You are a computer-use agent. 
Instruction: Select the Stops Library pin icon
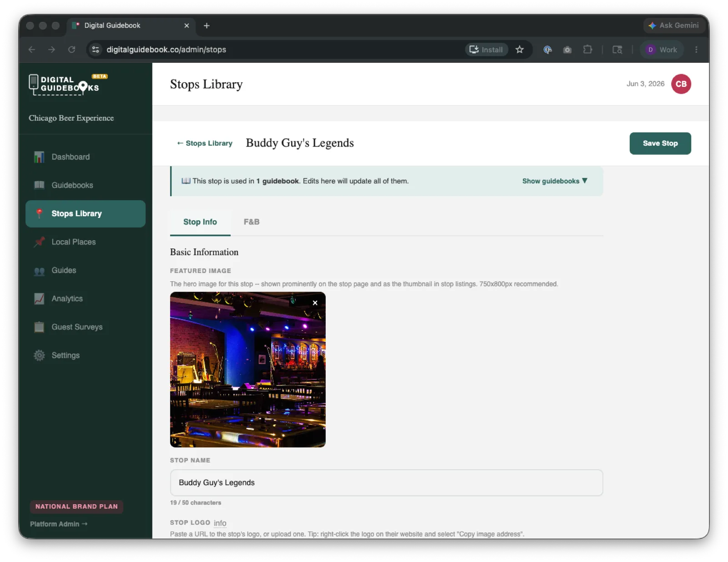tap(39, 213)
